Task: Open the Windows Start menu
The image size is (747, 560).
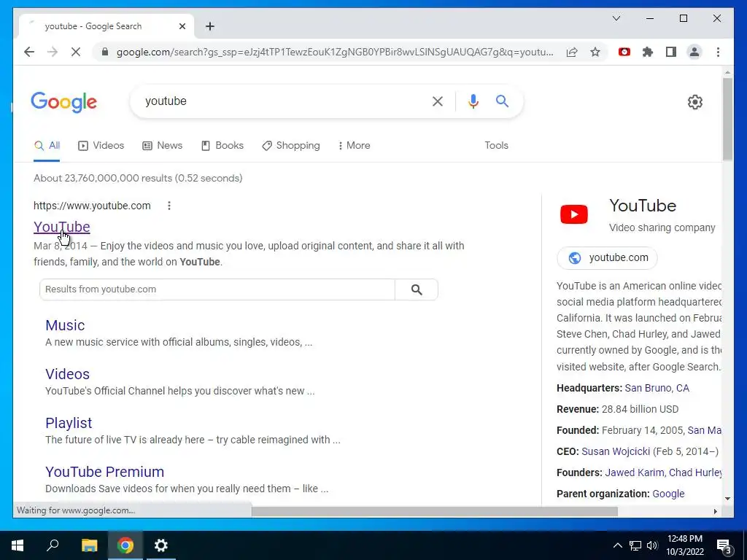Action: pyautogui.click(x=18, y=545)
